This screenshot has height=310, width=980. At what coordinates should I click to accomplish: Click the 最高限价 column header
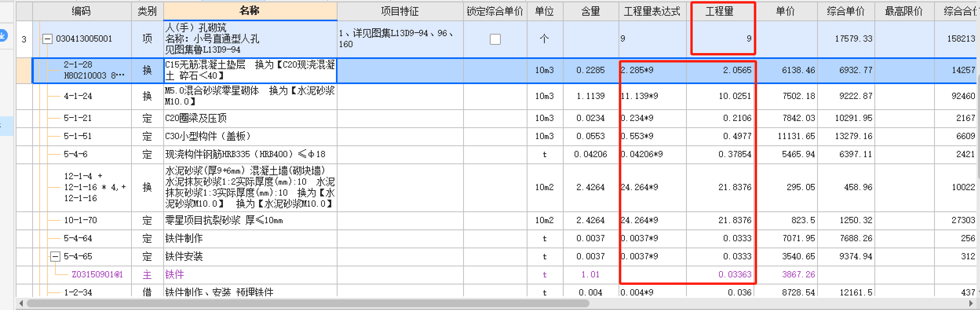[x=904, y=11]
